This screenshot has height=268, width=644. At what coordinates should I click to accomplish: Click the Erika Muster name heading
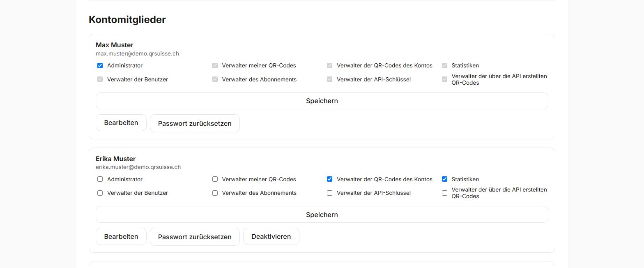pyautogui.click(x=116, y=159)
